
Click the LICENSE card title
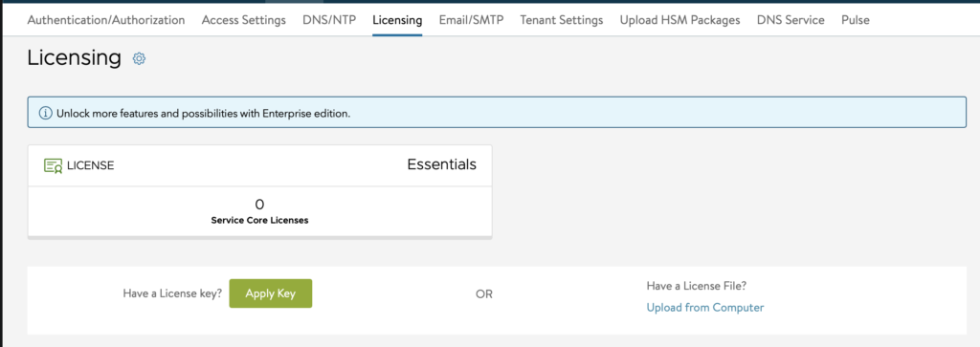coord(91,165)
